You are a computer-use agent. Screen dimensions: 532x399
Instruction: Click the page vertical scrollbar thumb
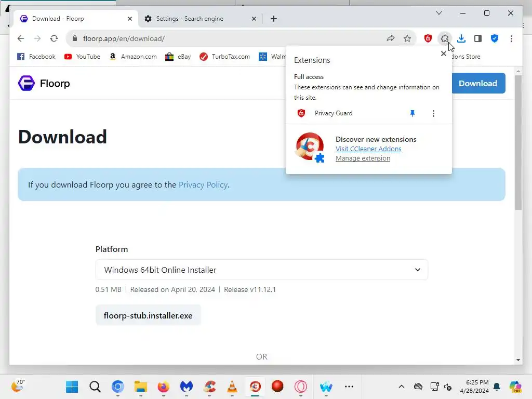coord(518,142)
